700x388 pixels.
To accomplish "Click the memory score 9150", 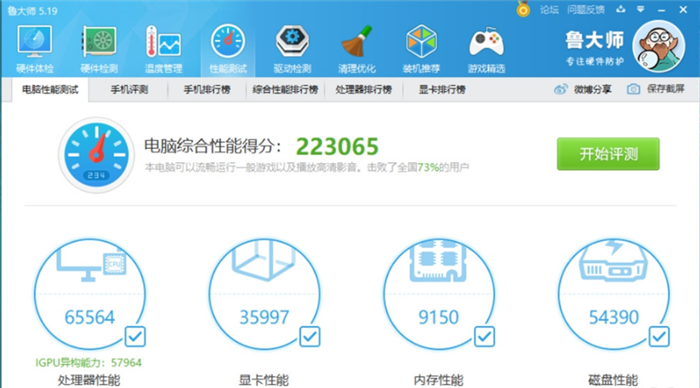I will pyautogui.click(x=438, y=317).
